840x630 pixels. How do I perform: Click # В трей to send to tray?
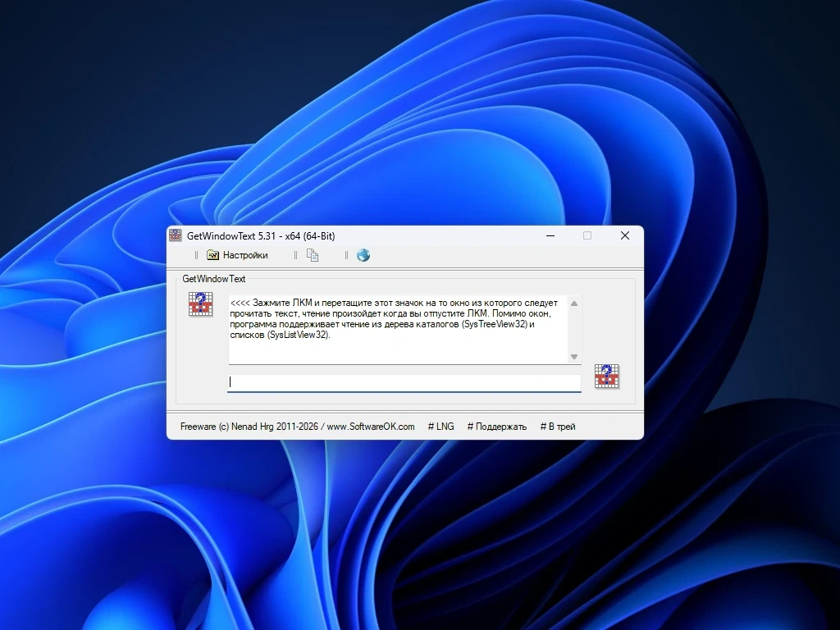558,427
